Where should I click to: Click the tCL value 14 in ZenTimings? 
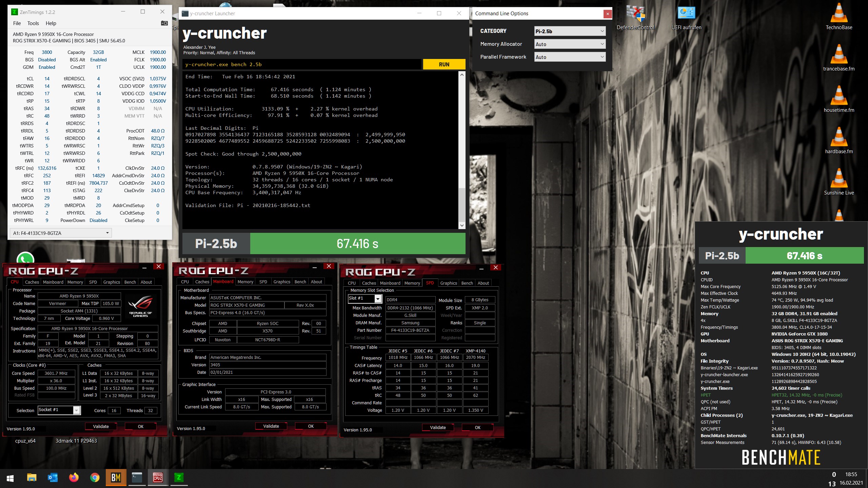[x=47, y=79]
